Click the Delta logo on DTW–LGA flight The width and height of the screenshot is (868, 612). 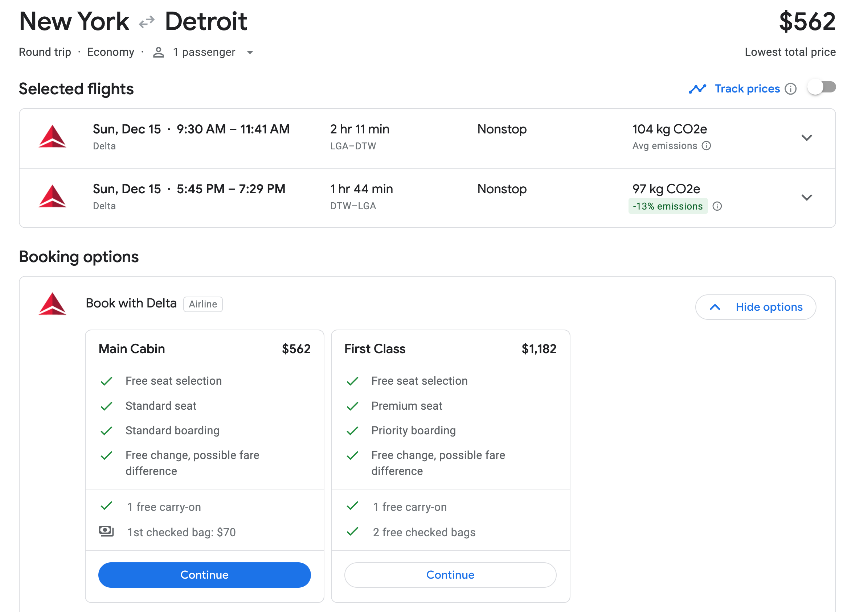53,197
